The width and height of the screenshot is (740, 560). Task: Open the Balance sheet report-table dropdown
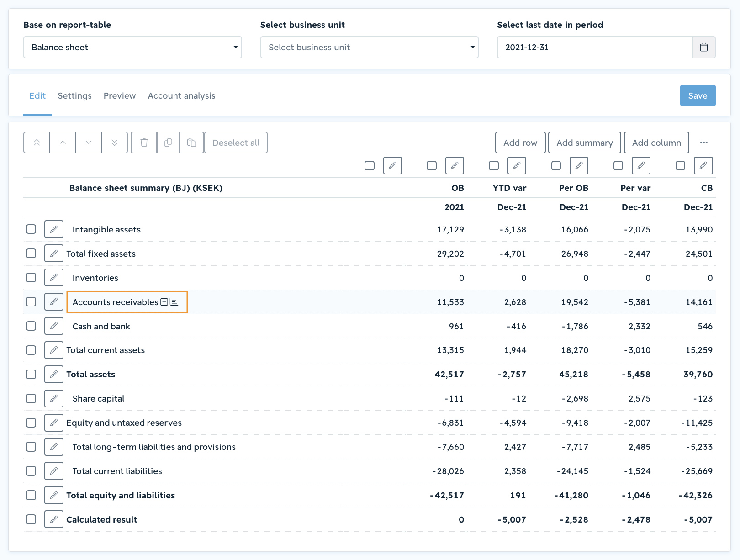click(x=132, y=47)
